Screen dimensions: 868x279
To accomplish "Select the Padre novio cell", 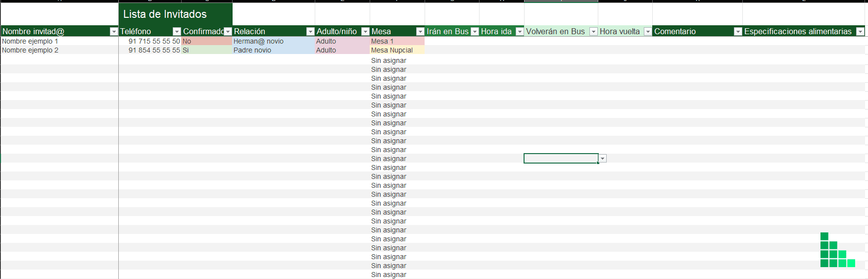I will 274,50.
